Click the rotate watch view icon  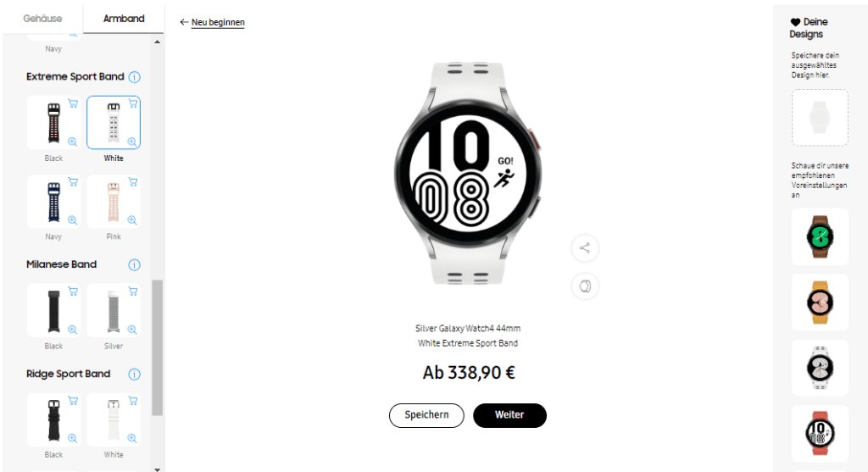[585, 286]
